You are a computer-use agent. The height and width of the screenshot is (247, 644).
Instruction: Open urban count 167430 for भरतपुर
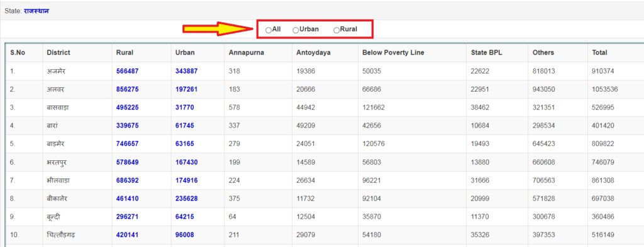pyautogui.click(x=186, y=162)
